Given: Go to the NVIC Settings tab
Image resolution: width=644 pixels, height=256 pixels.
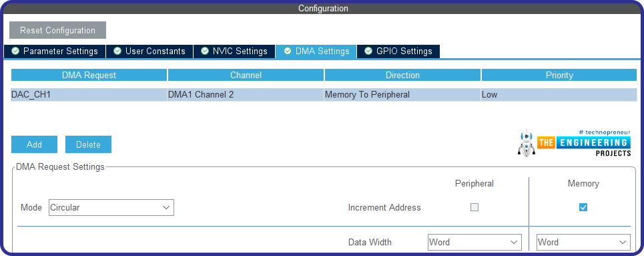Looking at the screenshot, I should click(x=234, y=51).
